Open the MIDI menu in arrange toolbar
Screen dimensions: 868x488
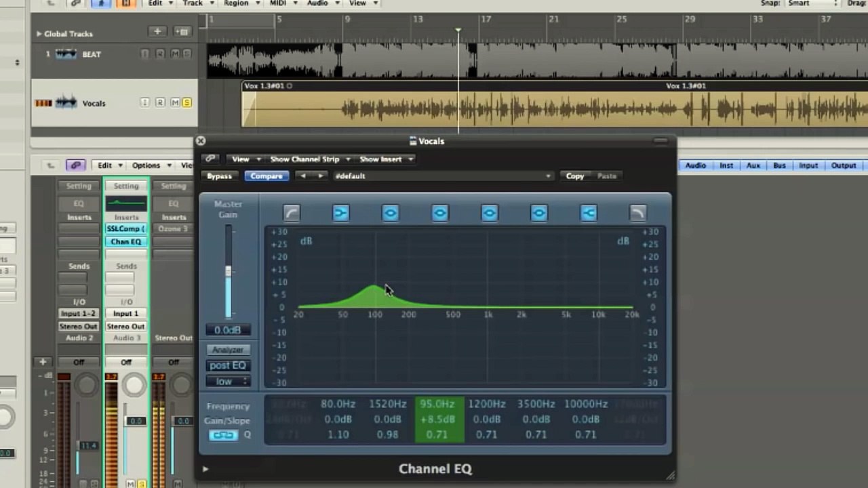pos(281,3)
